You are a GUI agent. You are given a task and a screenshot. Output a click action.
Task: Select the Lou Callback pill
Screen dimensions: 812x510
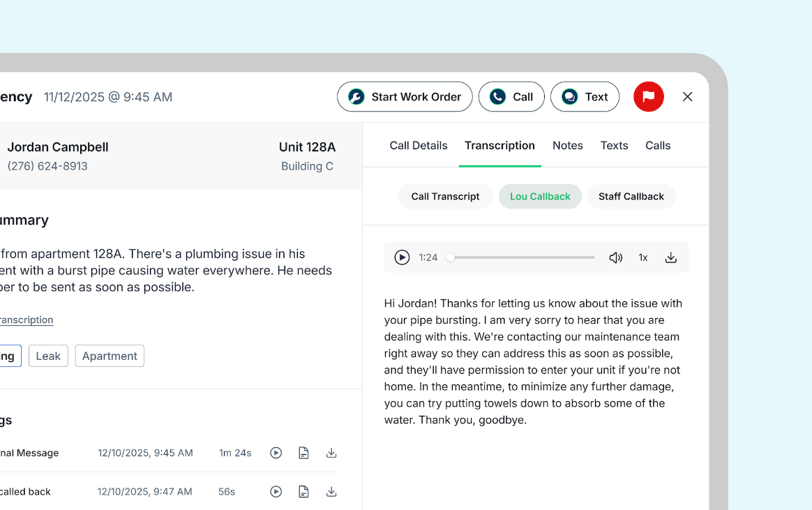[x=540, y=197]
